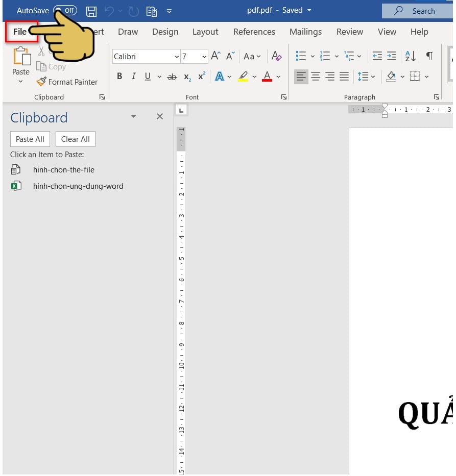Apply paragraph shading color
The width and height of the screenshot is (456, 476).
(391, 76)
